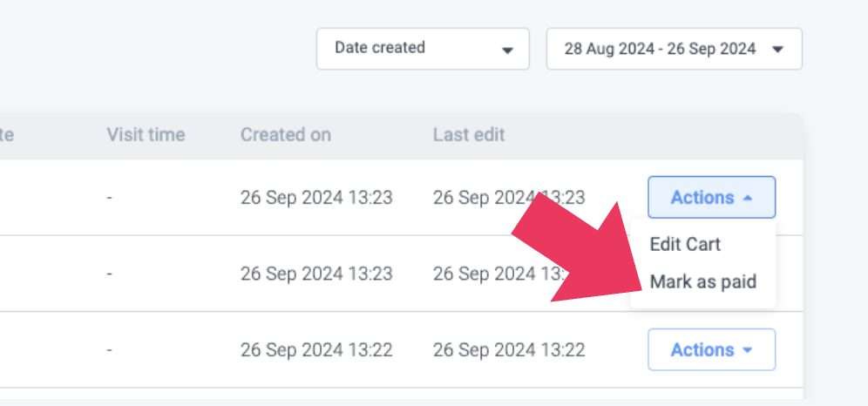Click the 13:22 Last edit timestamp
This screenshot has width=868, height=406.
[x=509, y=350]
